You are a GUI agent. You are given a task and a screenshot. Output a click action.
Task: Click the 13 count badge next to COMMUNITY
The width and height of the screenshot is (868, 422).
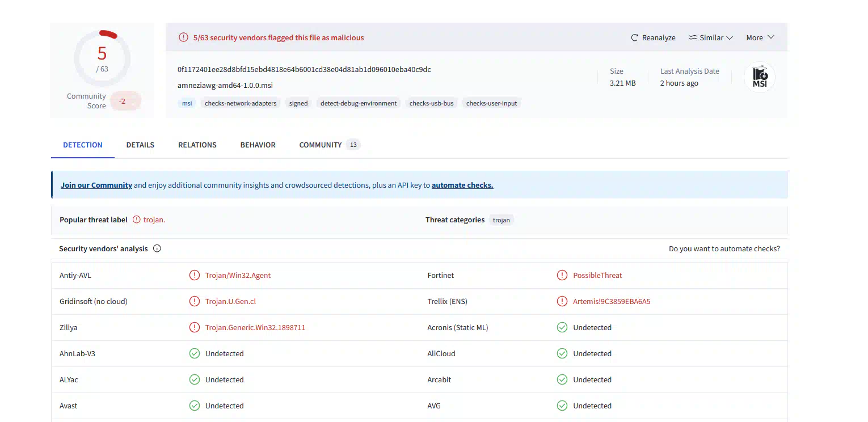(353, 145)
